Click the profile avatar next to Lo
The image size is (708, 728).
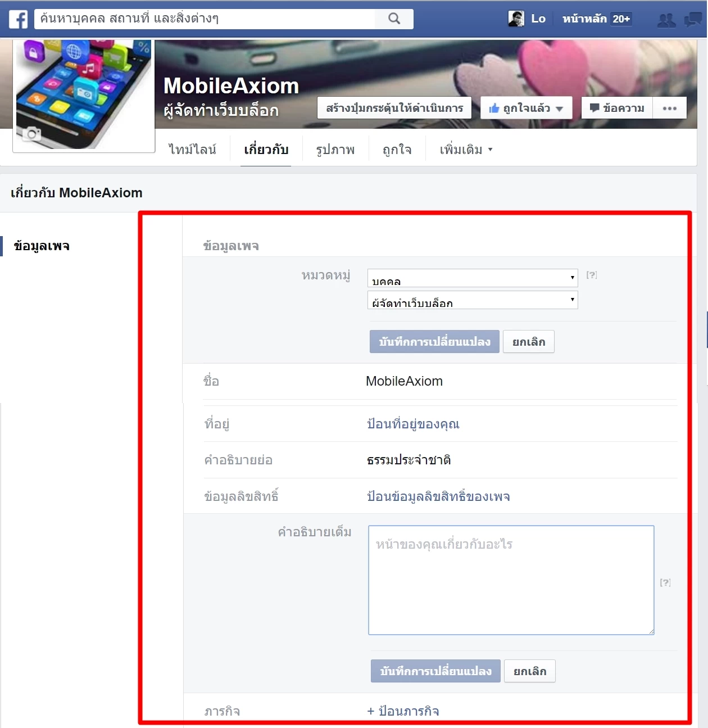point(516,19)
